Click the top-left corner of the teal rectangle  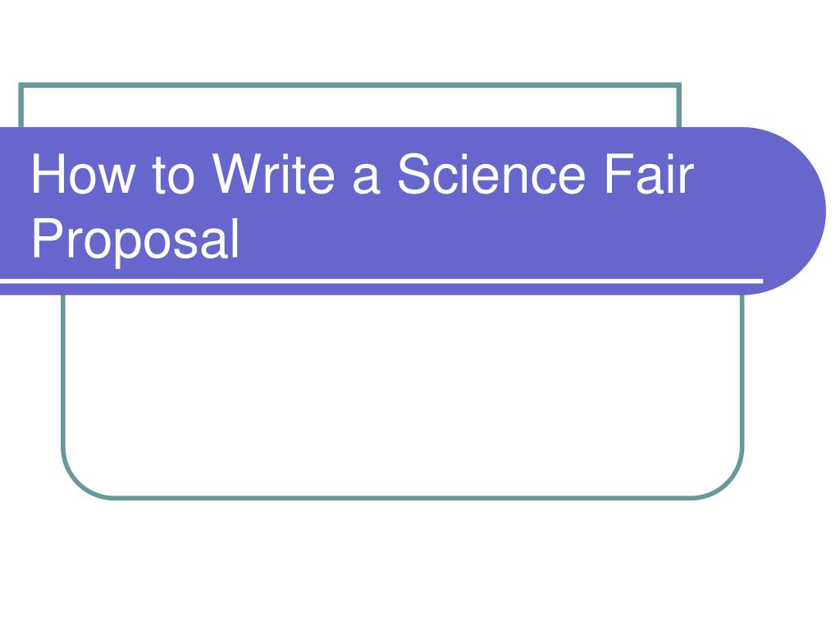(21, 85)
